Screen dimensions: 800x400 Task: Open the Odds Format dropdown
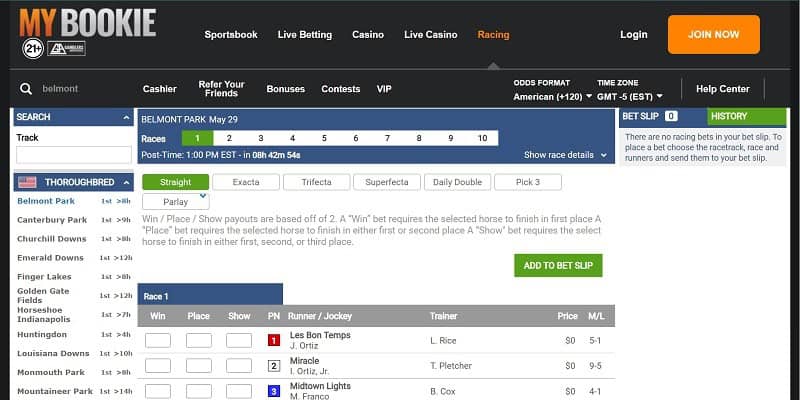tap(553, 96)
